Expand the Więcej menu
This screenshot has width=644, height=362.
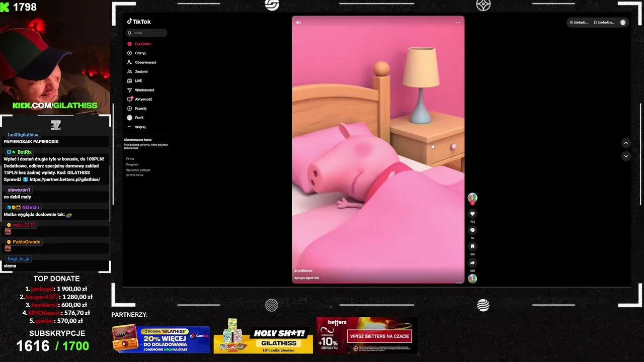pos(136,127)
